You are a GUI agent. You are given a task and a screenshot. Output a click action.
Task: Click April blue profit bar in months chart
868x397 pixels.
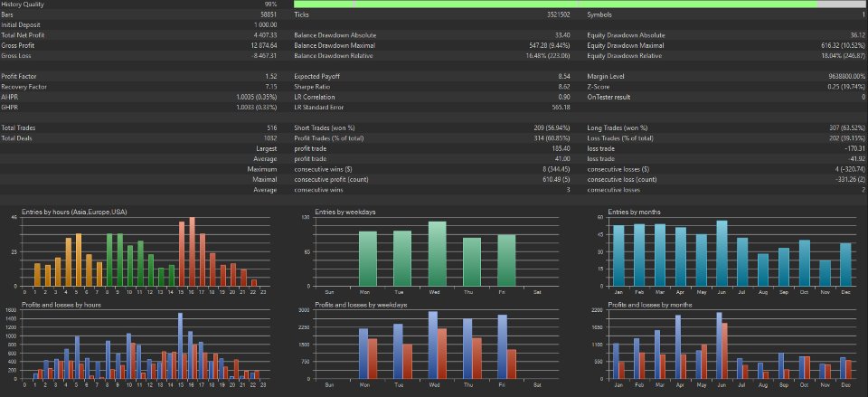678,347
